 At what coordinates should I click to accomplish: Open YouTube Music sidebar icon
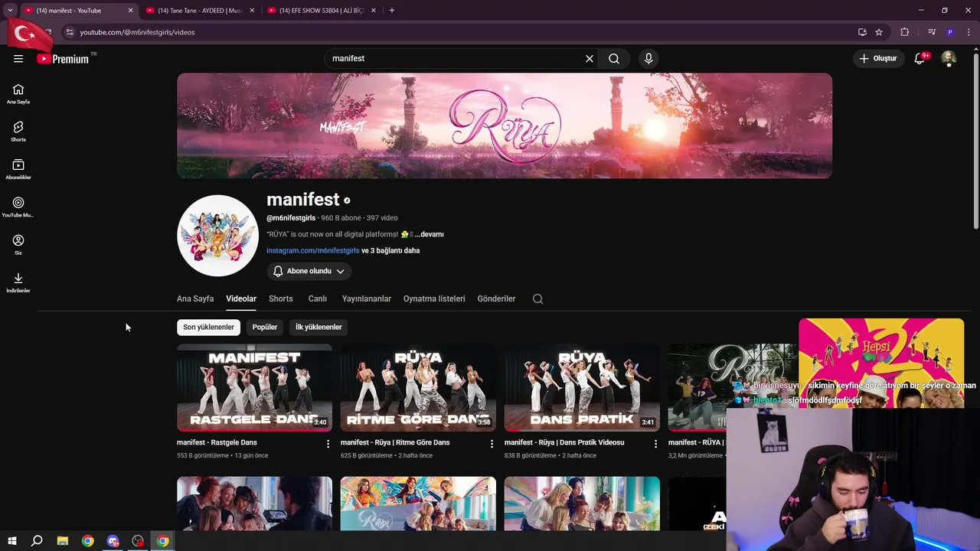coord(18,207)
